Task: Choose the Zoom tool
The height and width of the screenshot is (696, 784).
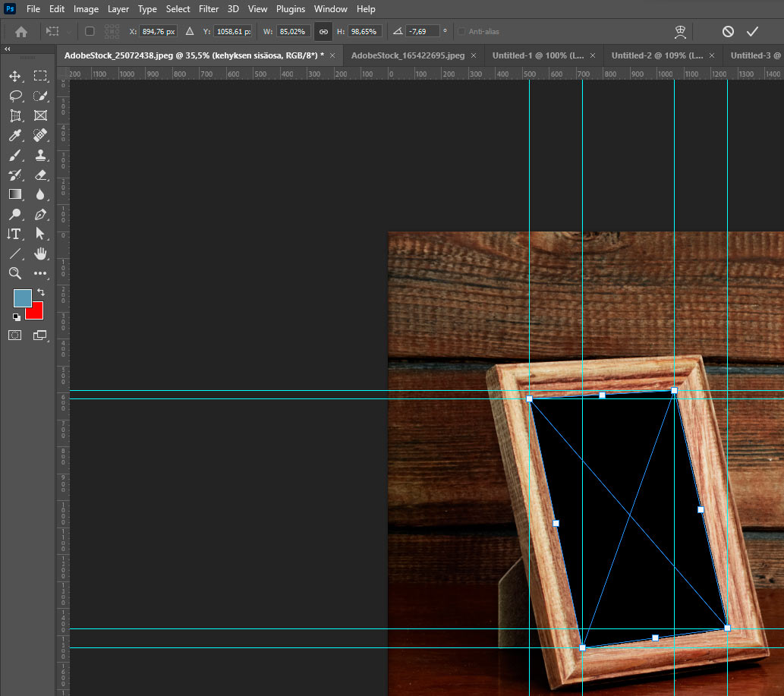Action: [x=15, y=273]
